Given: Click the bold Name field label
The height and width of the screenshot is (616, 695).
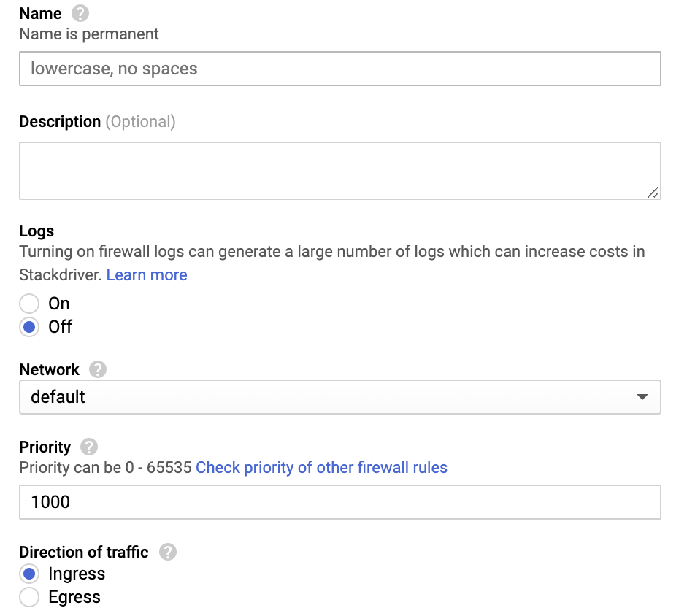Looking at the screenshot, I should (40, 14).
